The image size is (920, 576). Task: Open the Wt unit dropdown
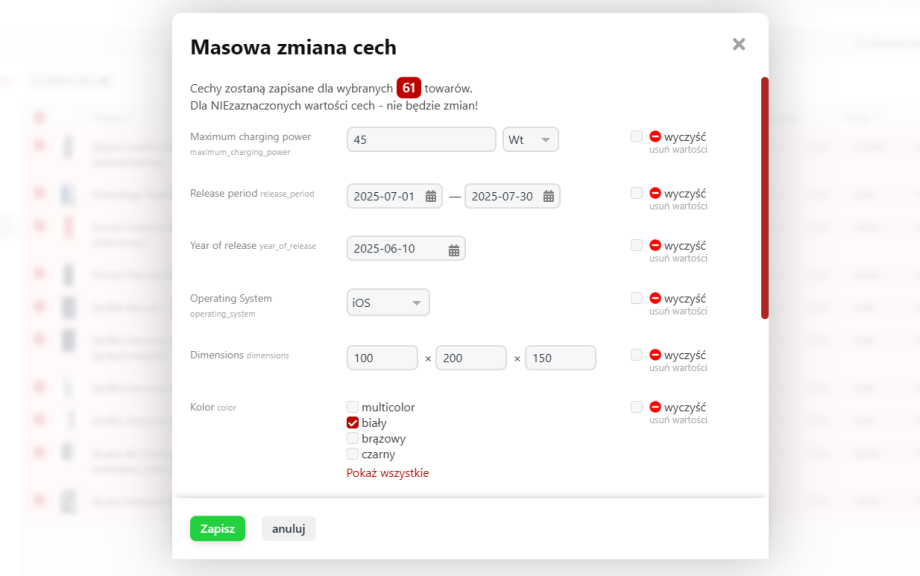pyautogui.click(x=530, y=140)
